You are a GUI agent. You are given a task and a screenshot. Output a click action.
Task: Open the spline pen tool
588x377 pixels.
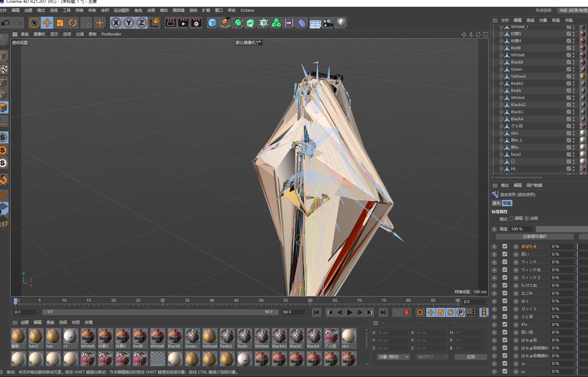(225, 23)
